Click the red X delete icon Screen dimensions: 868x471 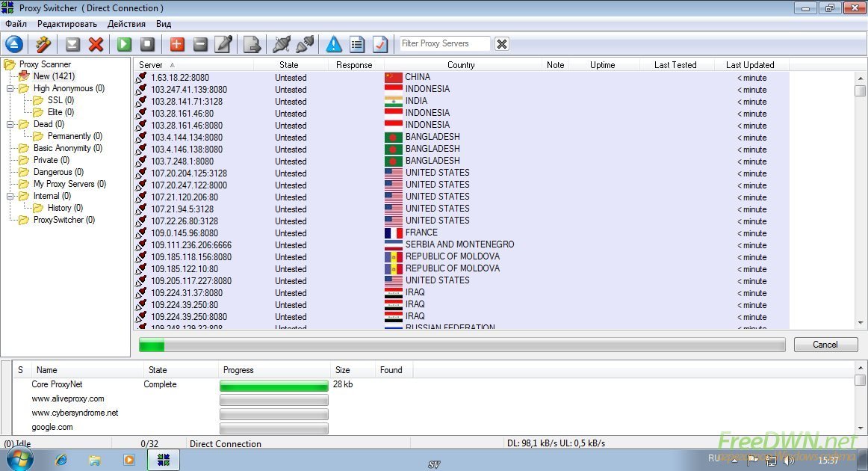[96, 44]
